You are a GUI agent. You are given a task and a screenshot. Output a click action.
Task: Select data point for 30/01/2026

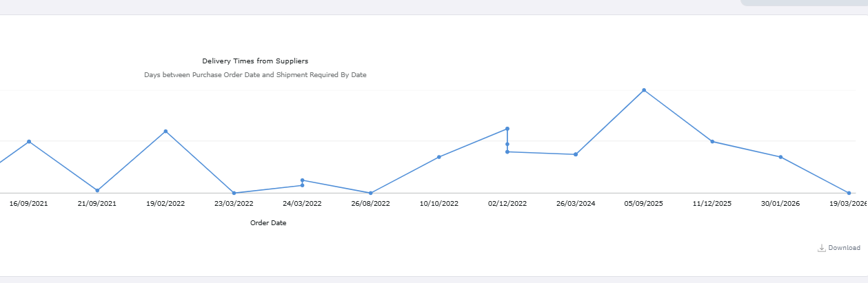click(x=780, y=157)
